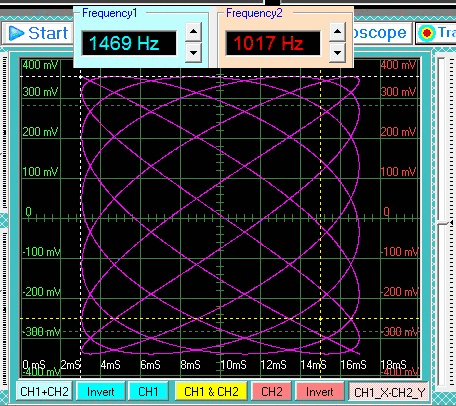456x406 pixels.
Task: Decrease Frequency2 with down arrow
Action: click(337, 53)
